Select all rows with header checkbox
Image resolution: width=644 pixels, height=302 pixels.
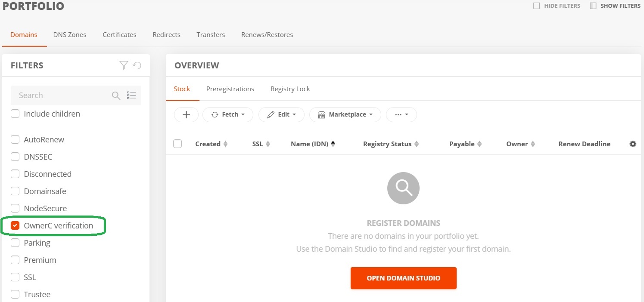177,144
